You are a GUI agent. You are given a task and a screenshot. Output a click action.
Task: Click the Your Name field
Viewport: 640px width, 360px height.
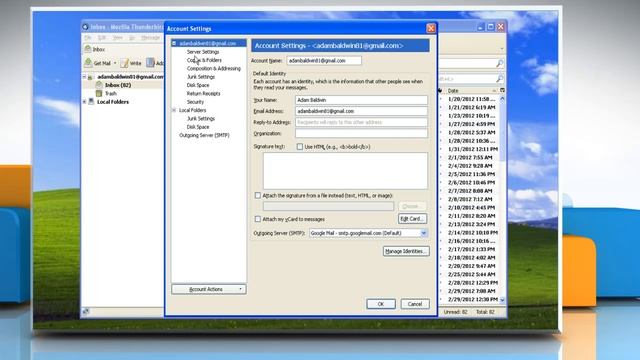coord(361,100)
